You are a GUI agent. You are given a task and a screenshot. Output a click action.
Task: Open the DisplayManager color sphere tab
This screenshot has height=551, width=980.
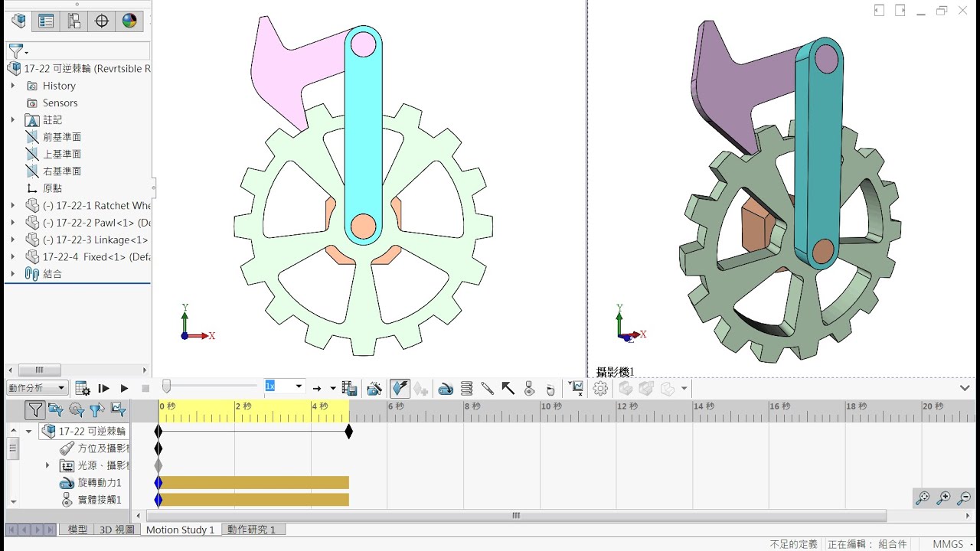click(129, 21)
